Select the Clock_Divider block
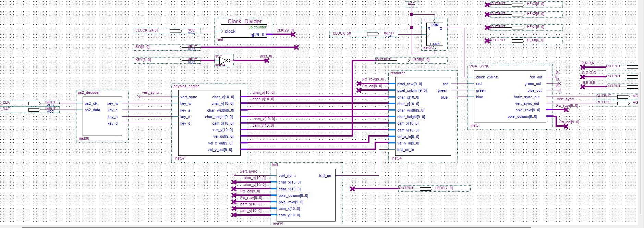 (243, 31)
